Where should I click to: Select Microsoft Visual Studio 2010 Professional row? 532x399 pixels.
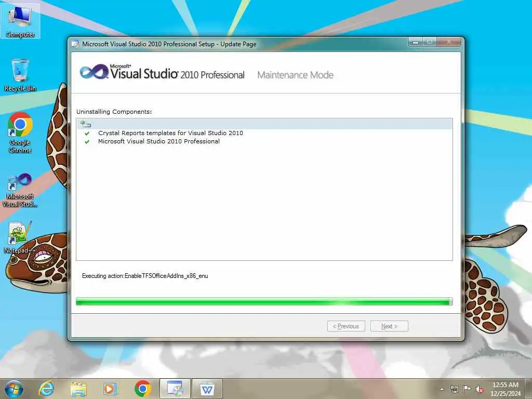(159, 141)
